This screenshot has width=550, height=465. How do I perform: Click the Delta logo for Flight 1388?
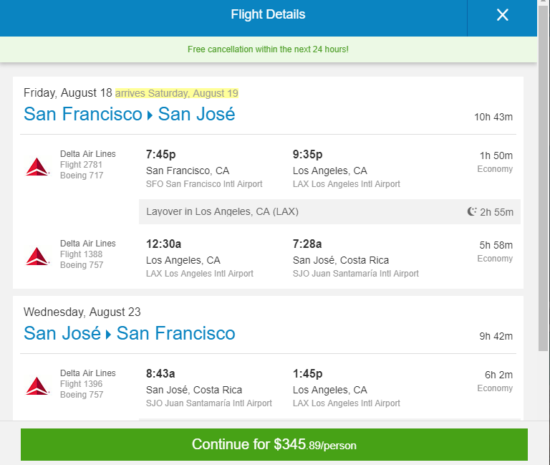[37, 256]
